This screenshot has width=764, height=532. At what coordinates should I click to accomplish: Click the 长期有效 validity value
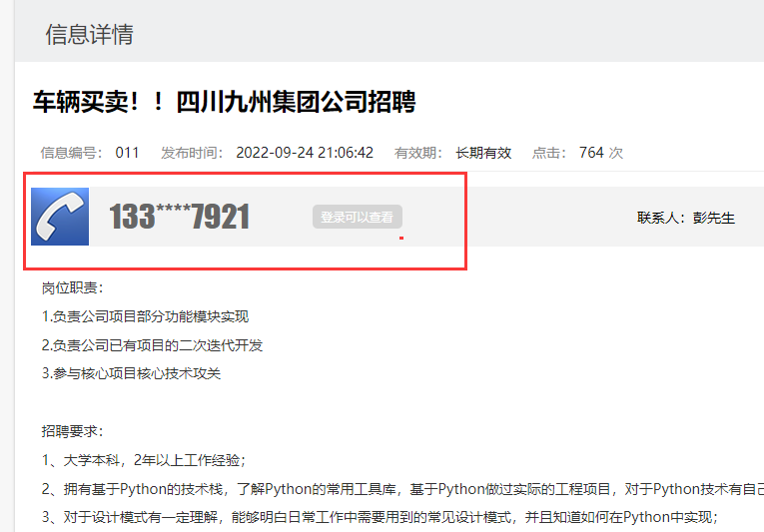(x=483, y=153)
